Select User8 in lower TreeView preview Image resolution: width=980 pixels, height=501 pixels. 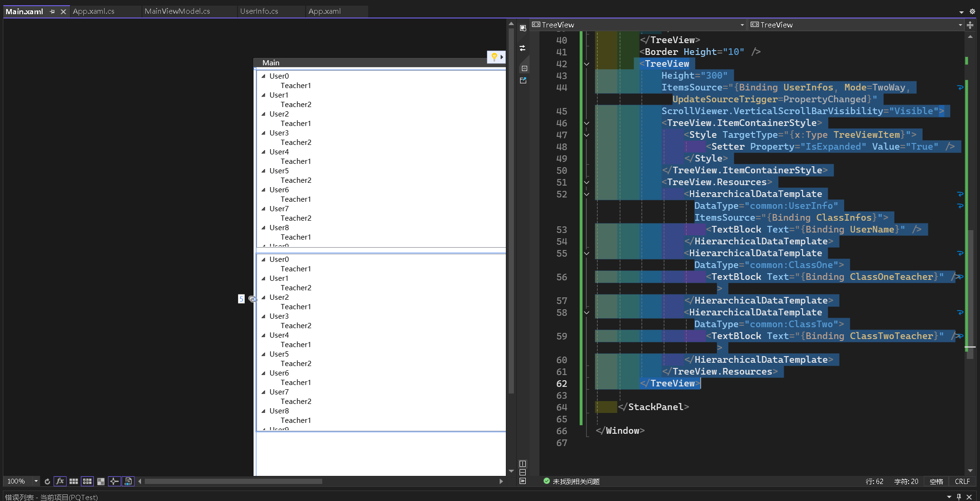point(279,411)
